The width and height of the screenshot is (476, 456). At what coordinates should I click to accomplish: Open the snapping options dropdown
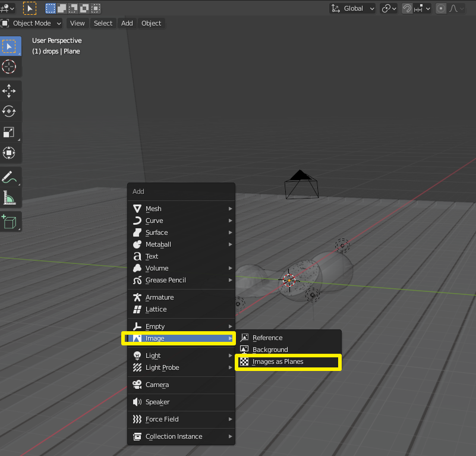422,8
